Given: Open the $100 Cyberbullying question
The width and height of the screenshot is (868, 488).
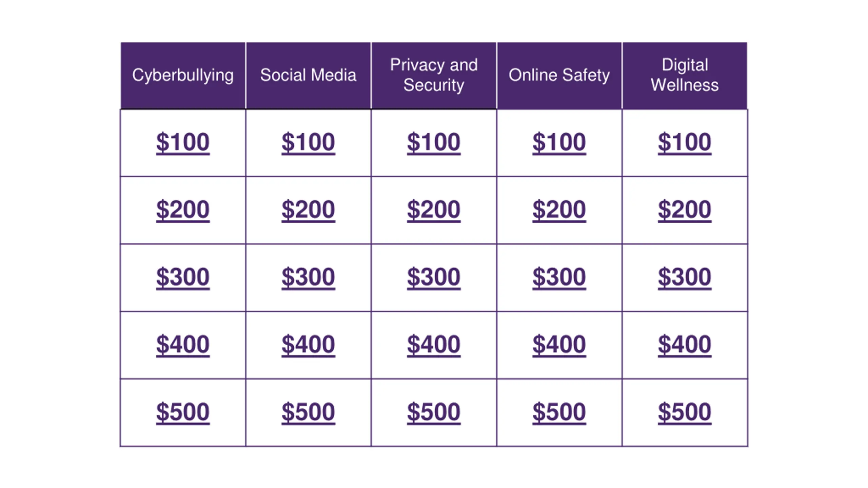Looking at the screenshot, I should [183, 142].
